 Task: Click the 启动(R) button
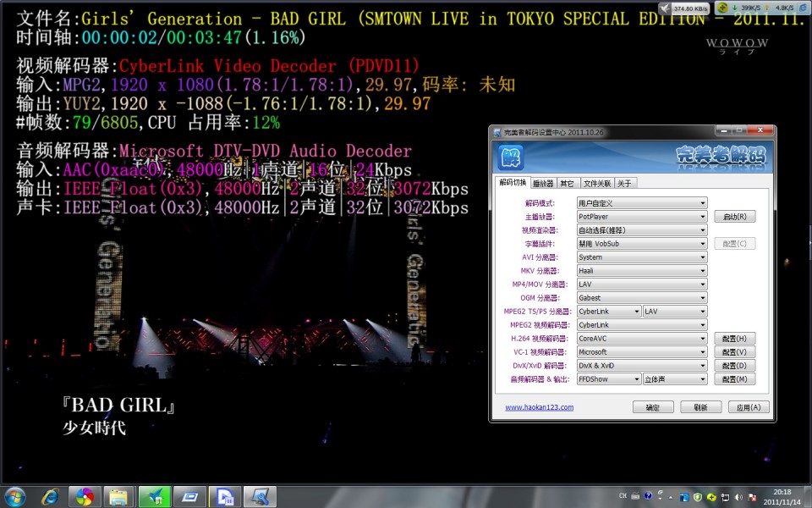tap(735, 217)
